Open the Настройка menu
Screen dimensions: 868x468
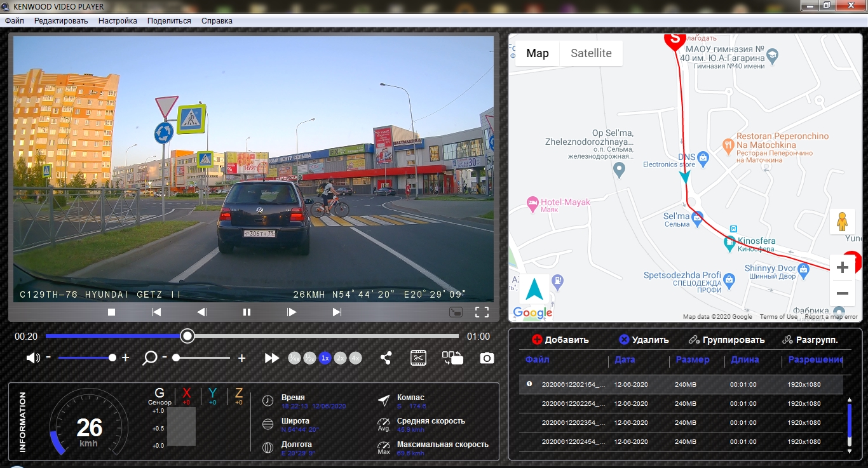point(118,21)
